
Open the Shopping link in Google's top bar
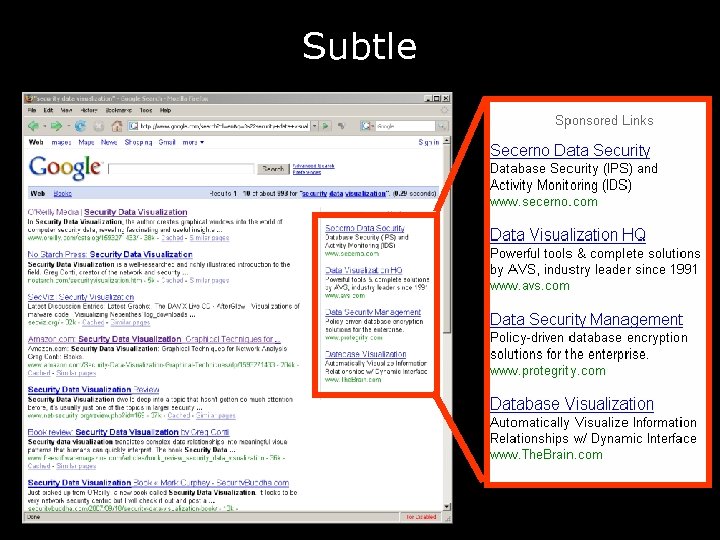pos(138,142)
